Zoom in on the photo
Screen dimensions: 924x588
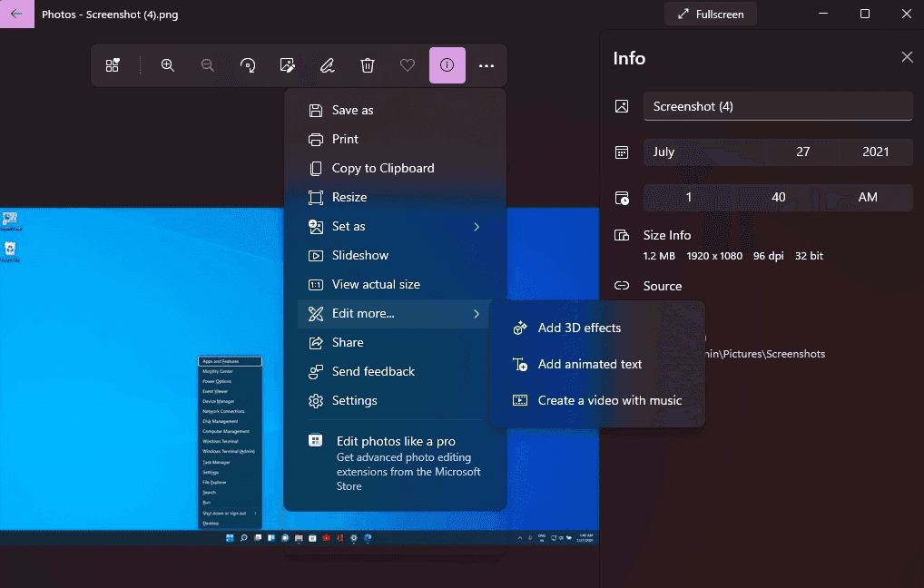point(168,65)
